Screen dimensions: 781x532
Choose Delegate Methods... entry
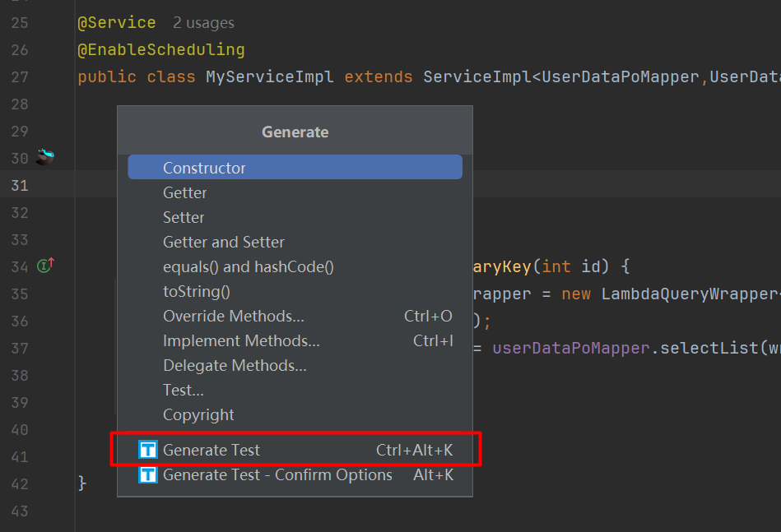[235, 365]
